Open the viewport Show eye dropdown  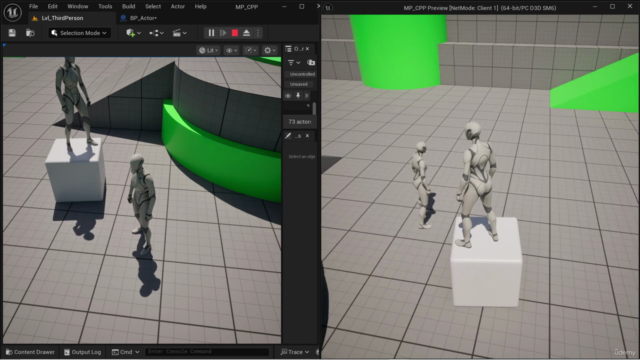(231, 50)
